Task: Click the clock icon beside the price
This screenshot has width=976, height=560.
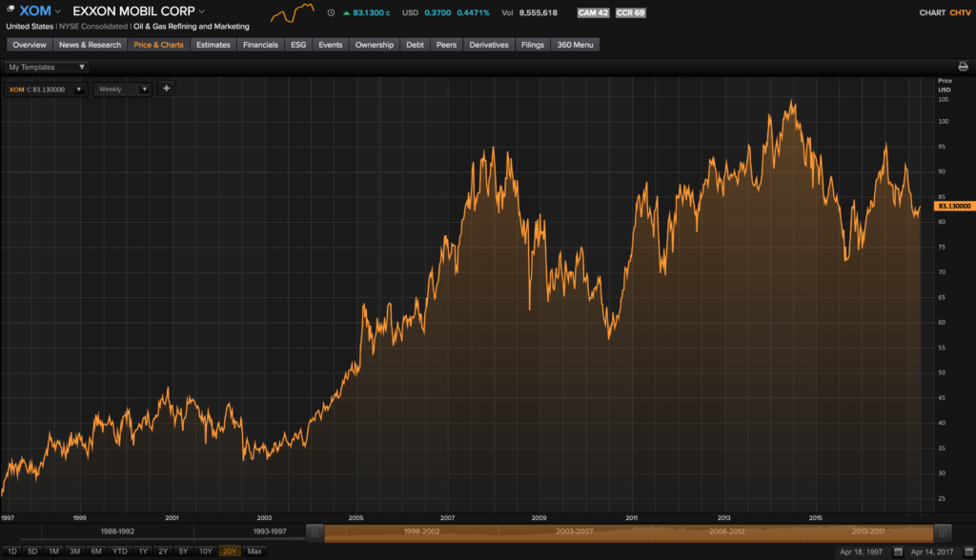Action: (331, 13)
